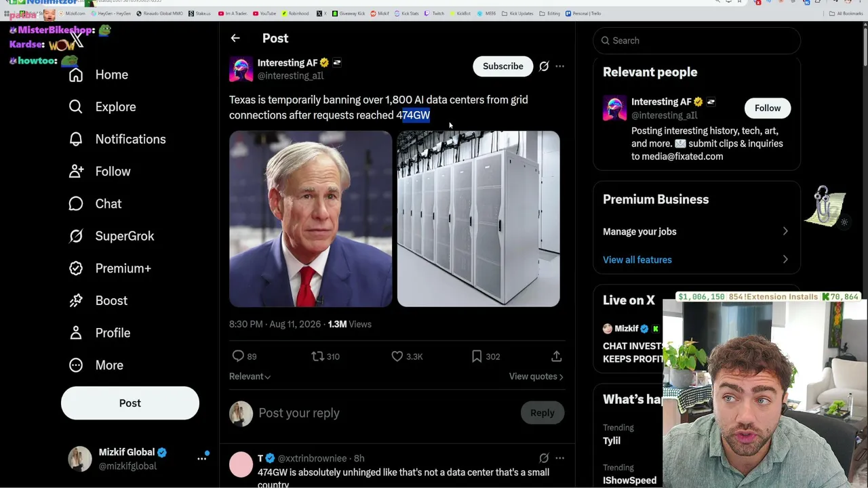Open Interesting AF avatar on the post
Image resolution: width=868 pixels, height=488 pixels.
click(x=241, y=69)
